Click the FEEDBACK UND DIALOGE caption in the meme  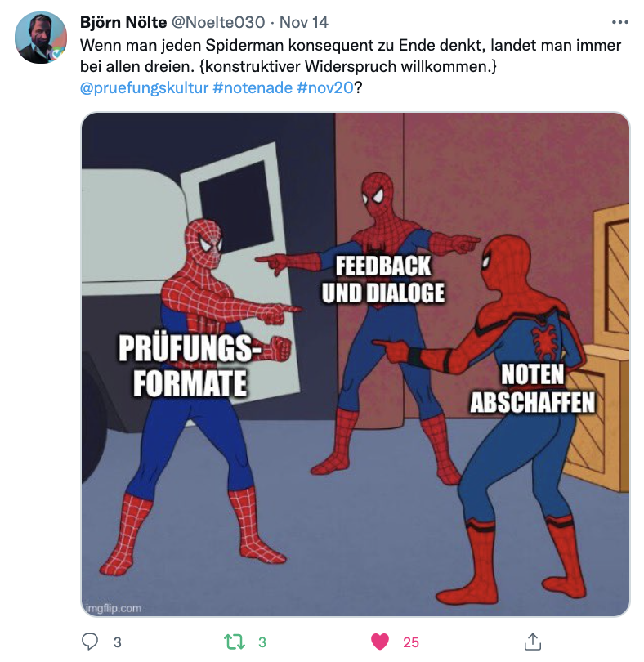tap(383, 279)
